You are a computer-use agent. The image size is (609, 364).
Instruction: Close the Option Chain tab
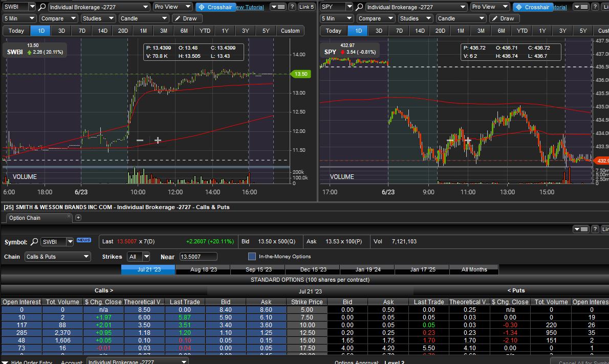click(x=69, y=216)
